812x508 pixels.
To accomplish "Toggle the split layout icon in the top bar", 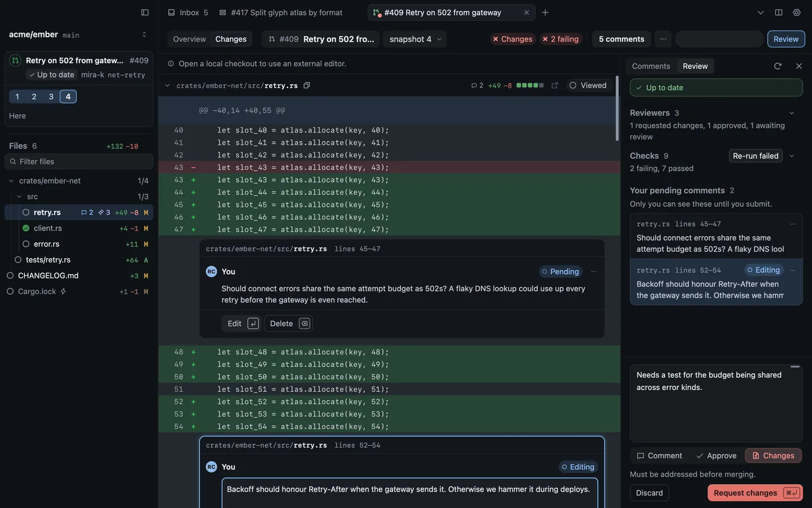I will [x=779, y=12].
